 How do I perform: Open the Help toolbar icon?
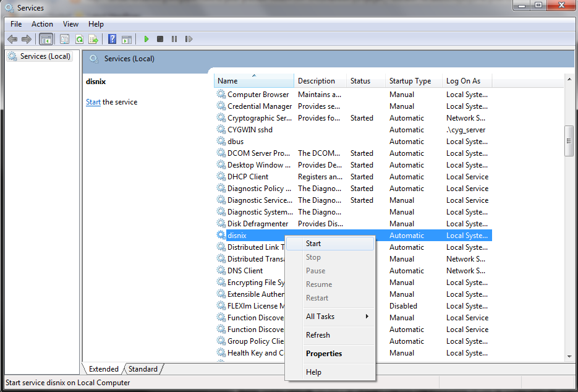[x=112, y=38]
